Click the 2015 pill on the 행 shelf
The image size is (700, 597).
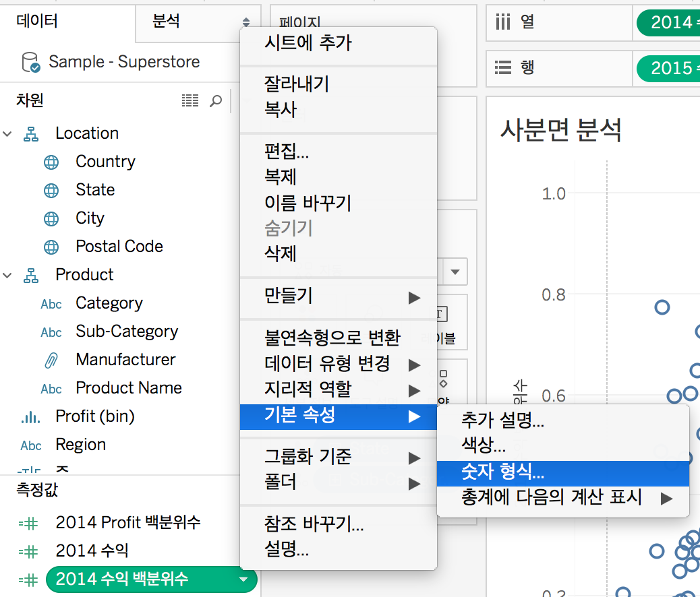point(668,69)
